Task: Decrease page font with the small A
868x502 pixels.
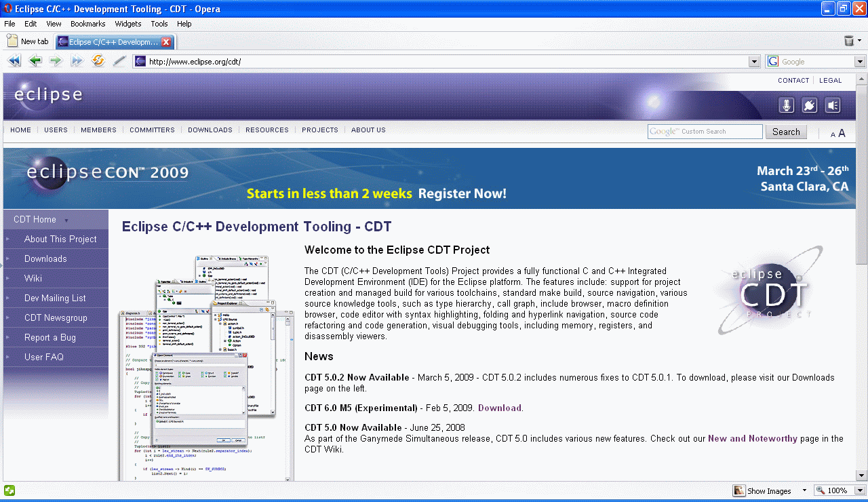Action: (833, 134)
